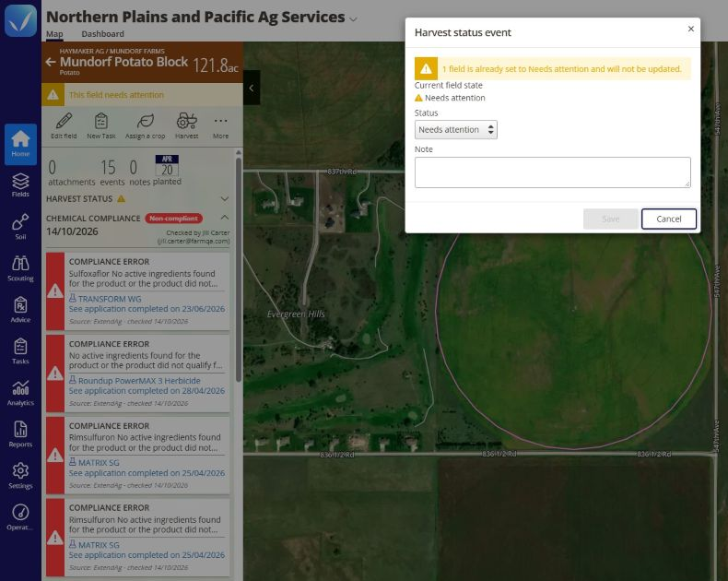Click the Cancel button
Image resolution: width=728 pixels, height=581 pixels.
point(669,219)
